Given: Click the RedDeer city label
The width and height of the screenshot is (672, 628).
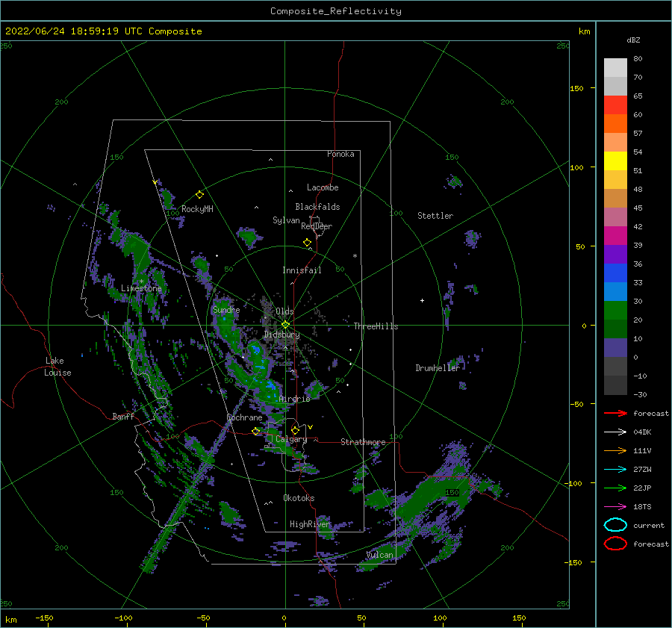Looking at the screenshot, I should pyautogui.click(x=317, y=226).
